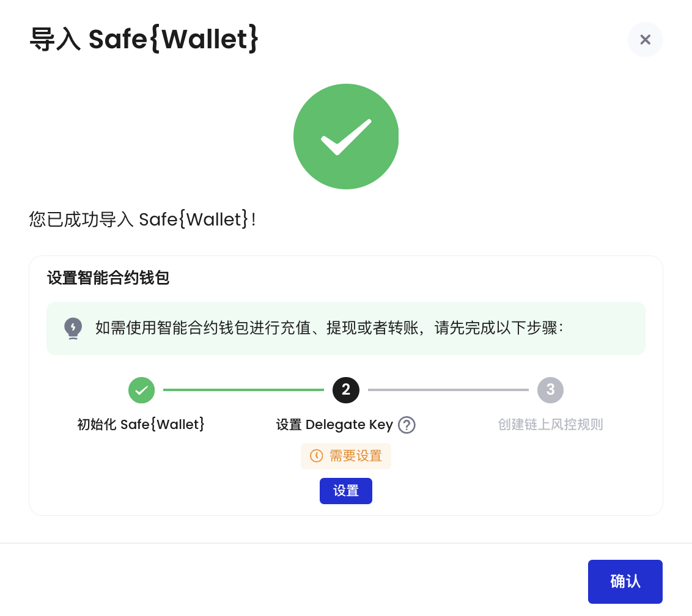This screenshot has width=692, height=616.
Task: Click the 创建链上风控规则 step label
Action: (x=550, y=425)
